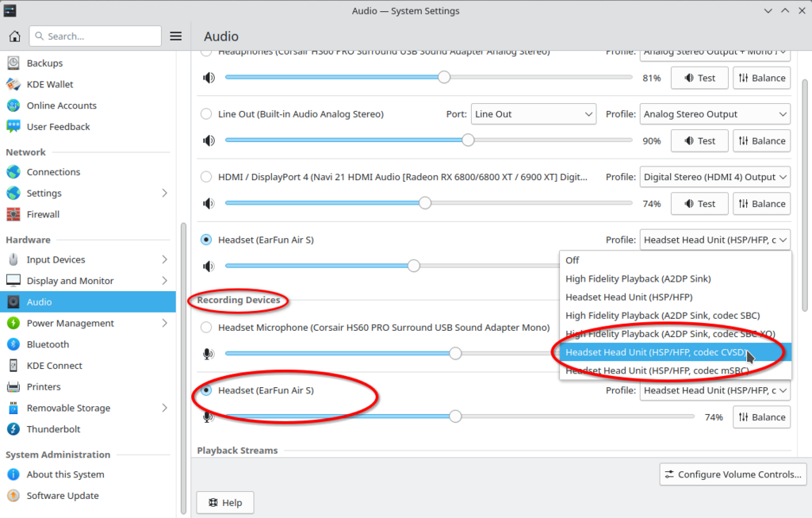The width and height of the screenshot is (812, 518).
Task: Choose the High Fidelity Playback (A2DP Sink) option
Action: coord(638,278)
